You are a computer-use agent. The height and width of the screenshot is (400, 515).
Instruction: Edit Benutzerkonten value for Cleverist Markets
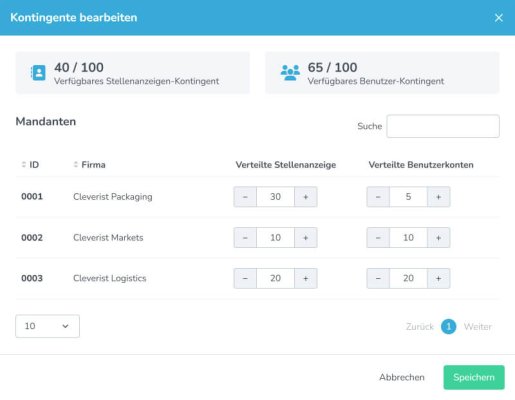[408, 238]
